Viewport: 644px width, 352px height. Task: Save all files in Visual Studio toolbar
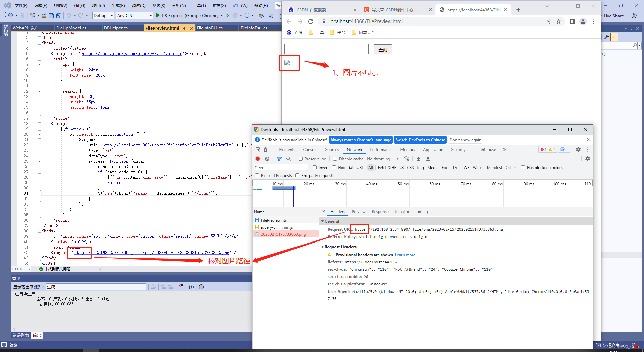click(x=59, y=15)
